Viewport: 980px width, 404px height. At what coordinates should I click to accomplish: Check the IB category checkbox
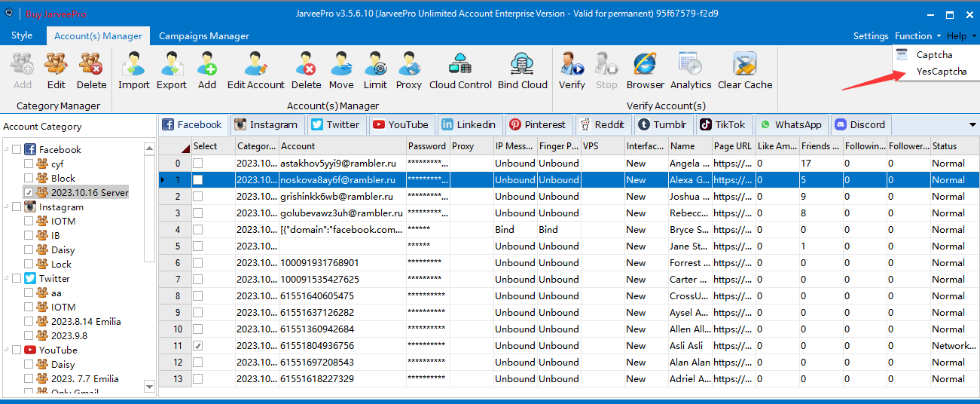tap(29, 235)
